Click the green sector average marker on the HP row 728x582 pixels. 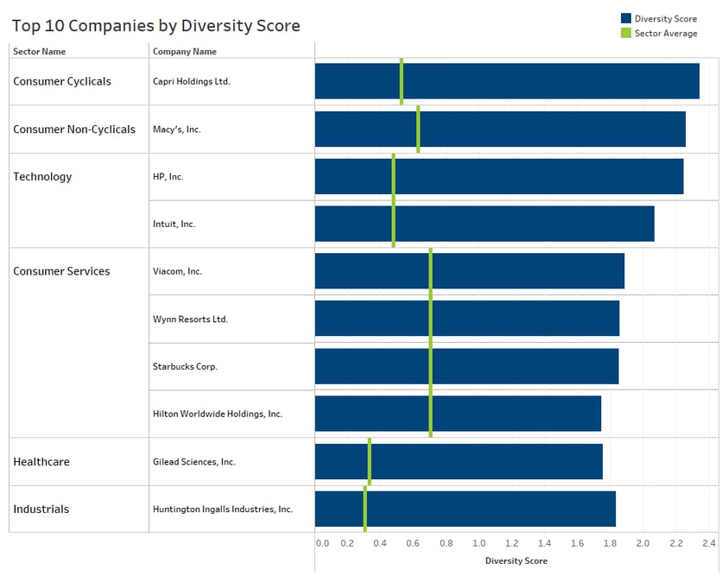tap(394, 177)
